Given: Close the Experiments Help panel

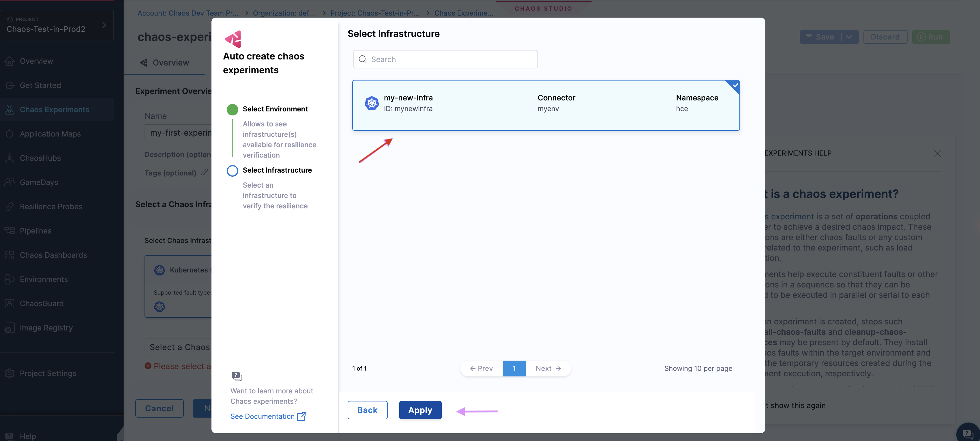Looking at the screenshot, I should point(937,153).
